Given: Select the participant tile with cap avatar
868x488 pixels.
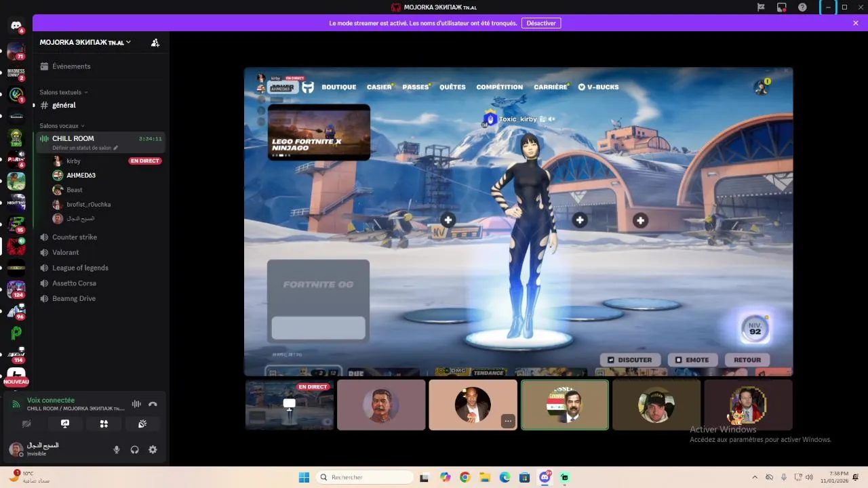Looking at the screenshot, I should pos(656,405).
